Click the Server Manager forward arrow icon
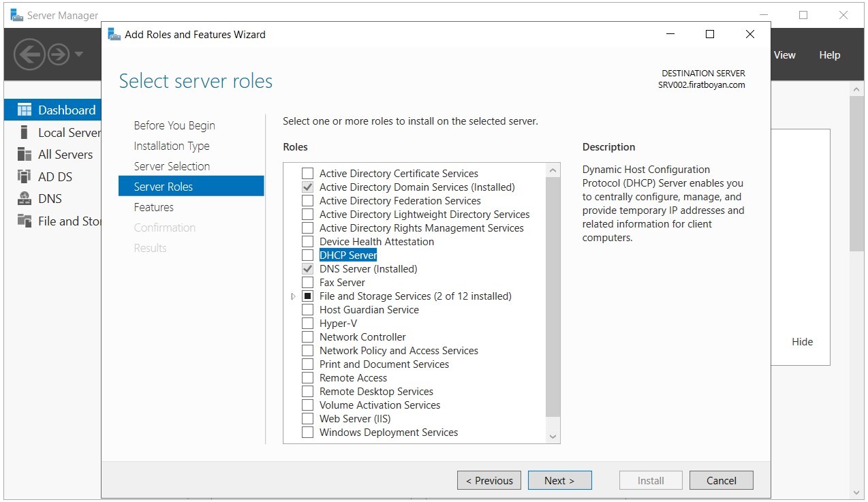868x502 pixels. [x=59, y=54]
